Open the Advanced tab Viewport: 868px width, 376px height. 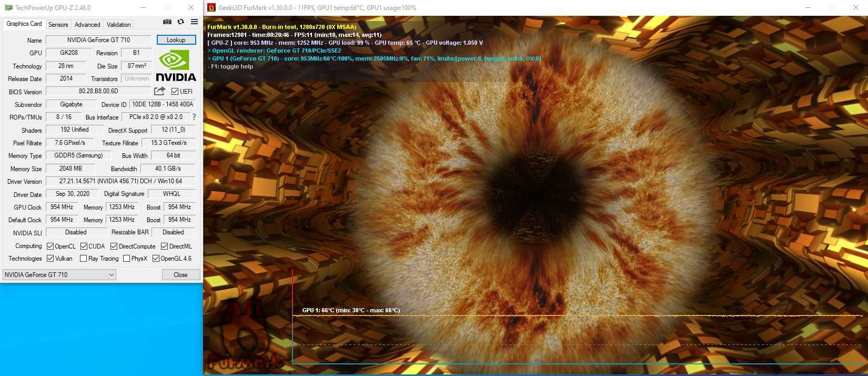tap(87, 25)
